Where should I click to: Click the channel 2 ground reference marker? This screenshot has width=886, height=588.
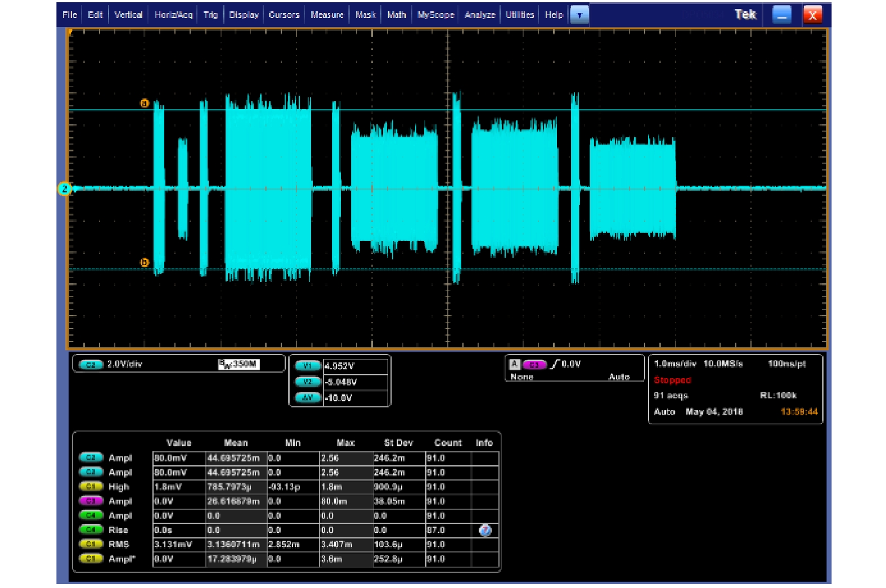[65, 188]
